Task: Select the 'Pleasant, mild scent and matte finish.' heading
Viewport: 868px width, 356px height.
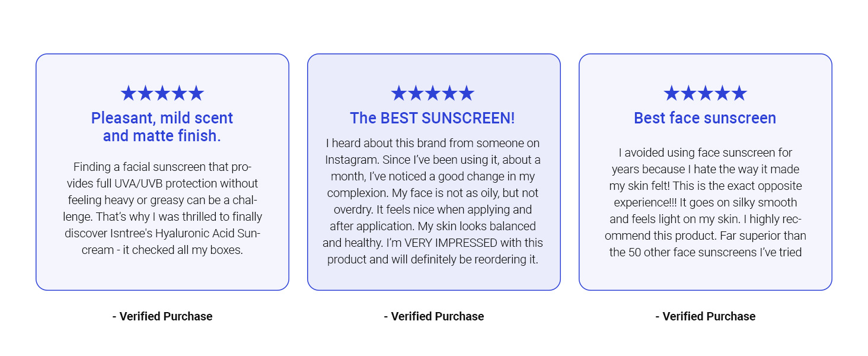Action: coord(162,127)
